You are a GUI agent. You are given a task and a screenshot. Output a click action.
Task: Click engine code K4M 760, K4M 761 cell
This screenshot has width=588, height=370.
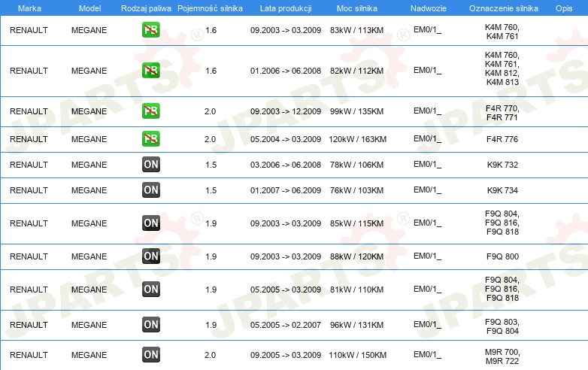tap(502, 32)
